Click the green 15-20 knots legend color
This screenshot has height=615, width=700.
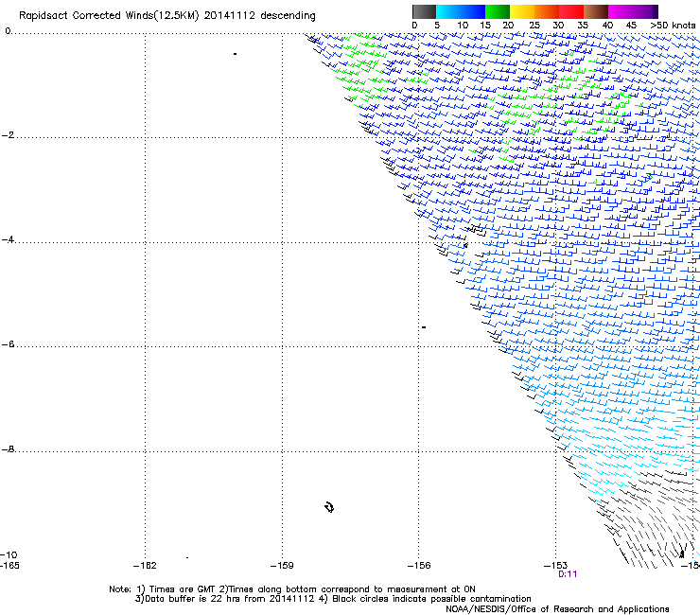coord(498,11)
